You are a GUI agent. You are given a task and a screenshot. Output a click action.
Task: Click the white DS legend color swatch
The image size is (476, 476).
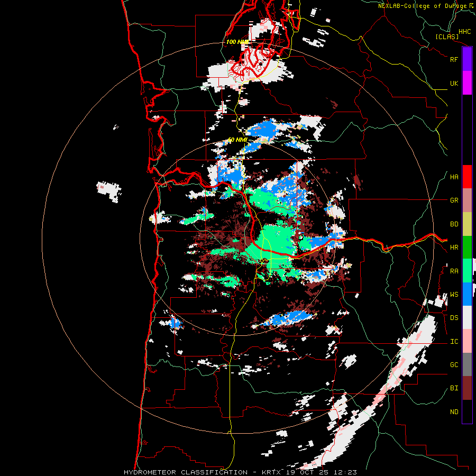click(467, 317)
